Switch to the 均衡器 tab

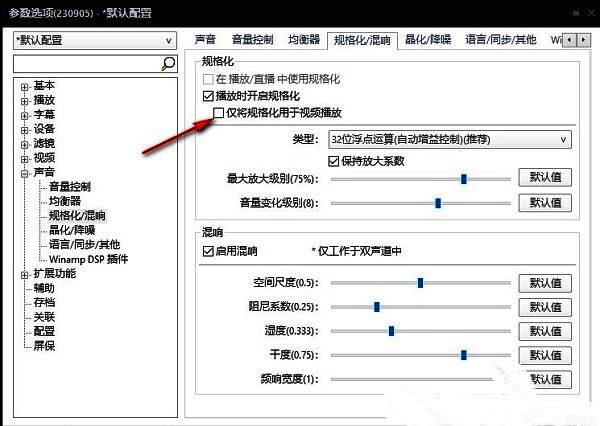(304, 40)
